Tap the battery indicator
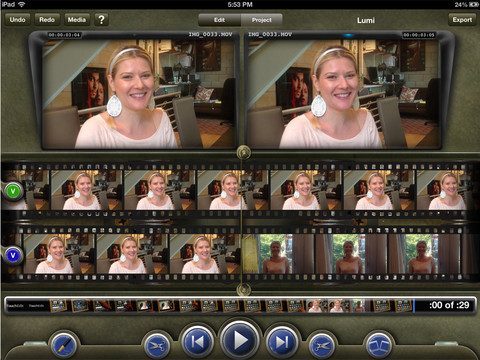This screenshot has width=480, height=360. (474, 5)
